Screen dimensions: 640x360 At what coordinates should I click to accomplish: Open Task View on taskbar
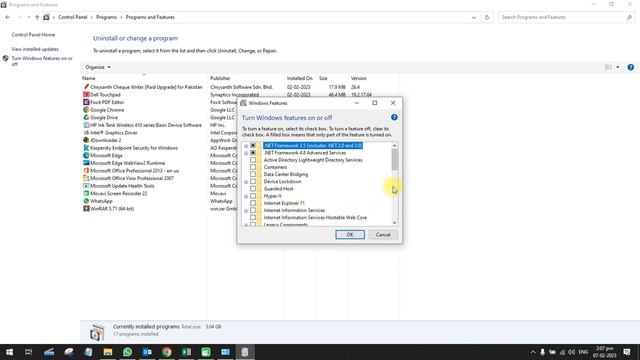tap(29, 352)
